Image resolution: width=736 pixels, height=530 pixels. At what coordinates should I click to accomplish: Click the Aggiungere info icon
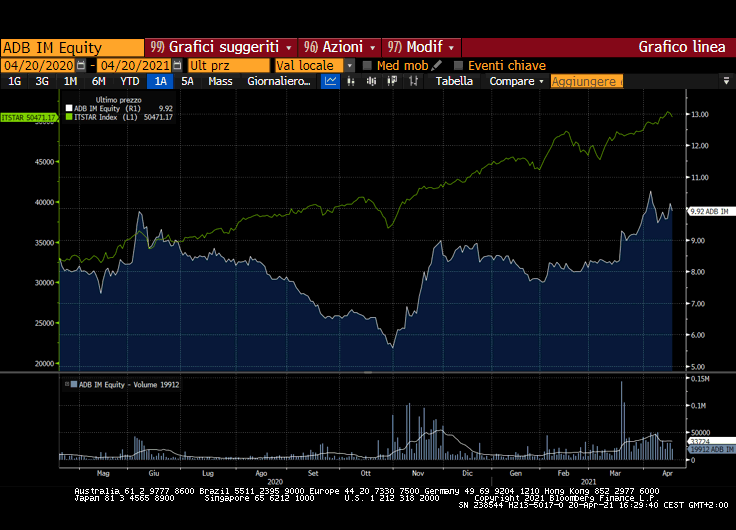coord(620,81)
